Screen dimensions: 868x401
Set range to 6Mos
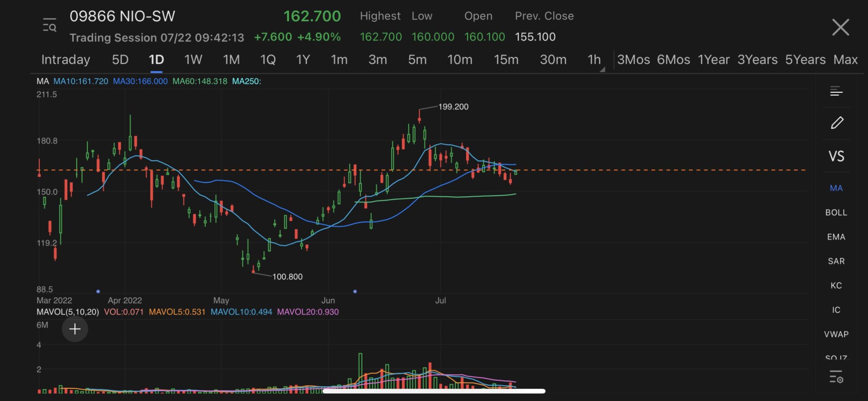pos(673,60)
